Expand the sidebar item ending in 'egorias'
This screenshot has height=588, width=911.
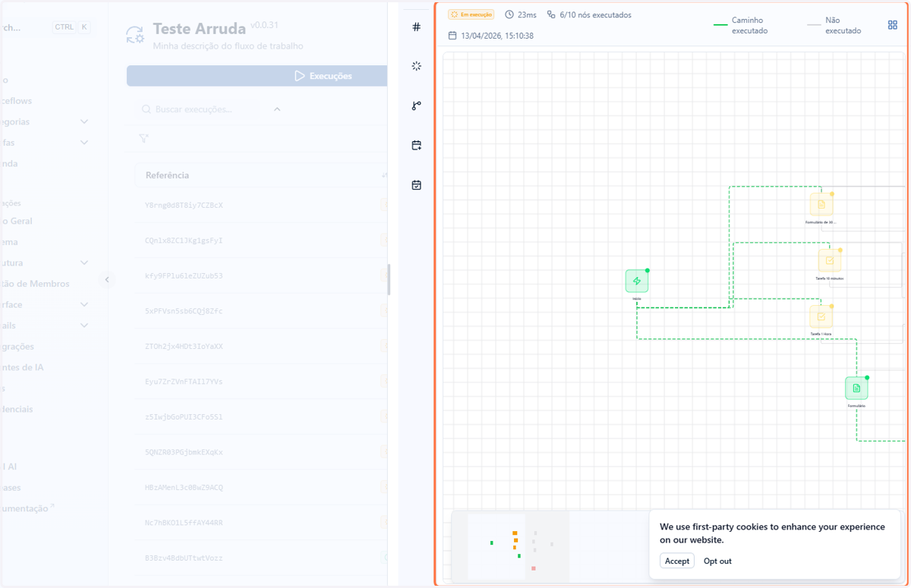[84, 121]
